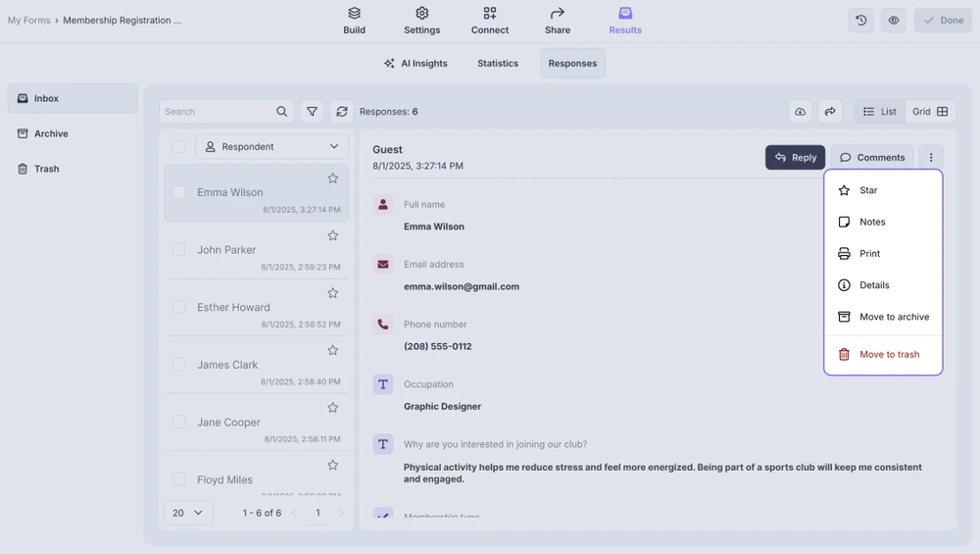
Task: Click the share arrow icon beside download
Action: pyautogui.click(x=830, y=112)
